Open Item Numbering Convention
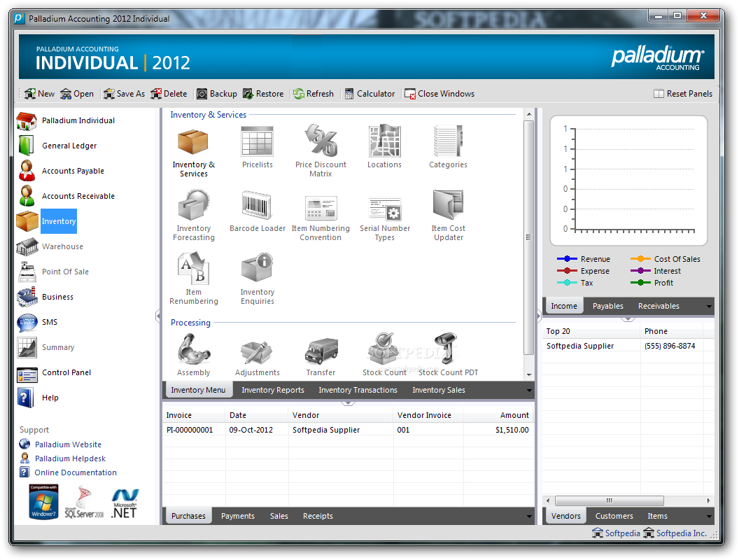The image size is (739, 560). pos(321,217)
